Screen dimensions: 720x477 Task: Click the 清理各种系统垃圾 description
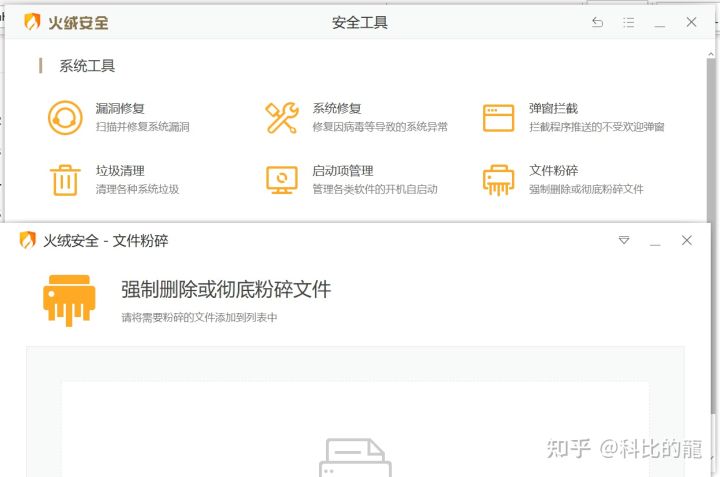tap(137, 189)
